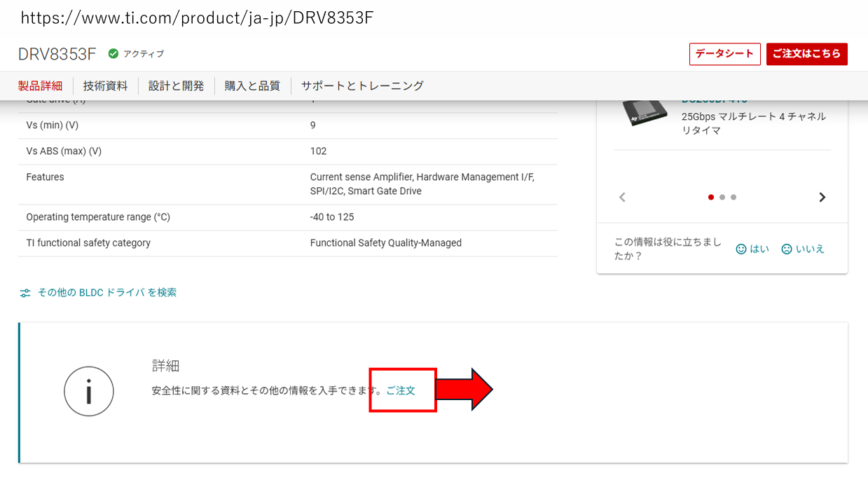Click Operating temperature range (°C) label
The height and width of the screenshot is (480, 868).
[98, 217]
